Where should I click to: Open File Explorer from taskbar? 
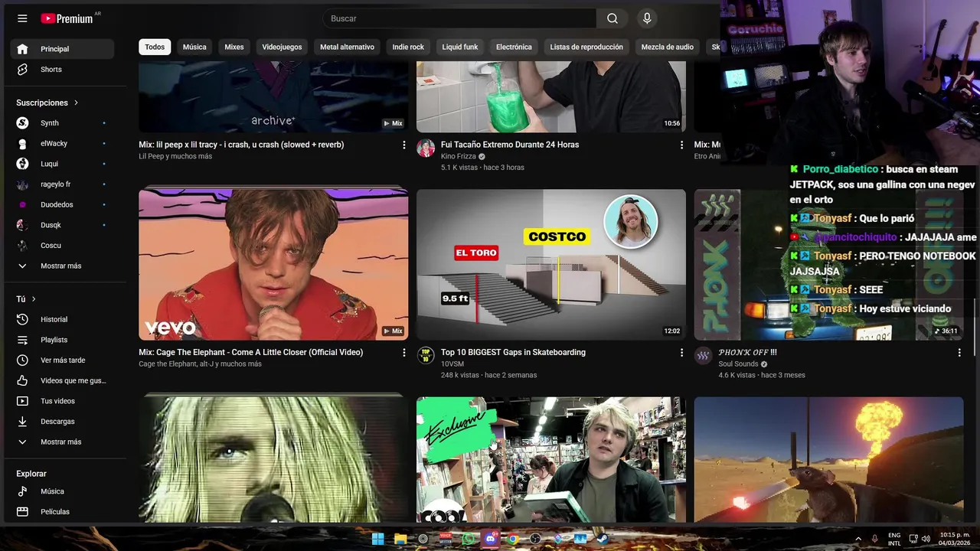pos(400,539)
